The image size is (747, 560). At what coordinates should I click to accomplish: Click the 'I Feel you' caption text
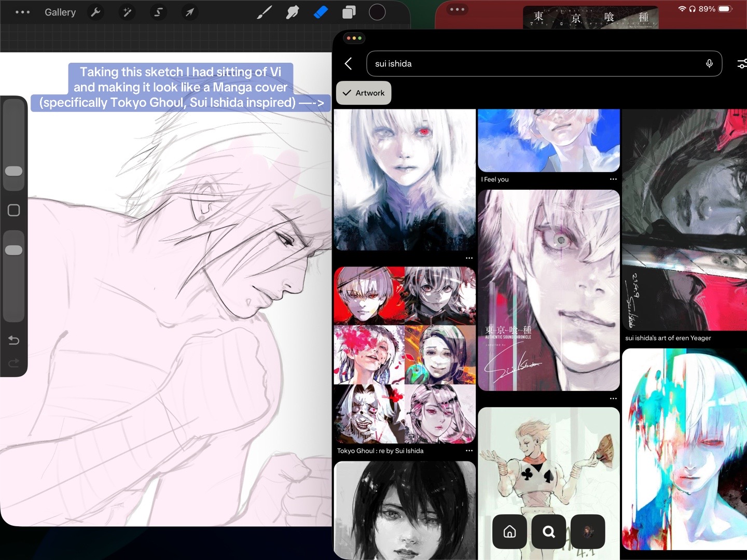click(495, 179)
